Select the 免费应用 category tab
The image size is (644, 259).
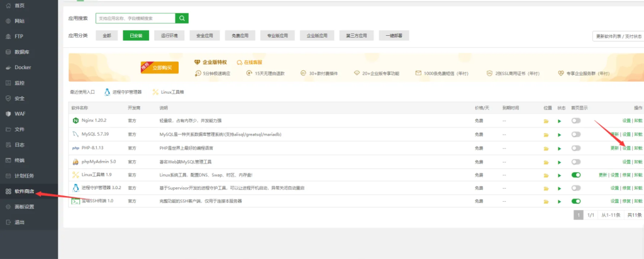[240, 36]
